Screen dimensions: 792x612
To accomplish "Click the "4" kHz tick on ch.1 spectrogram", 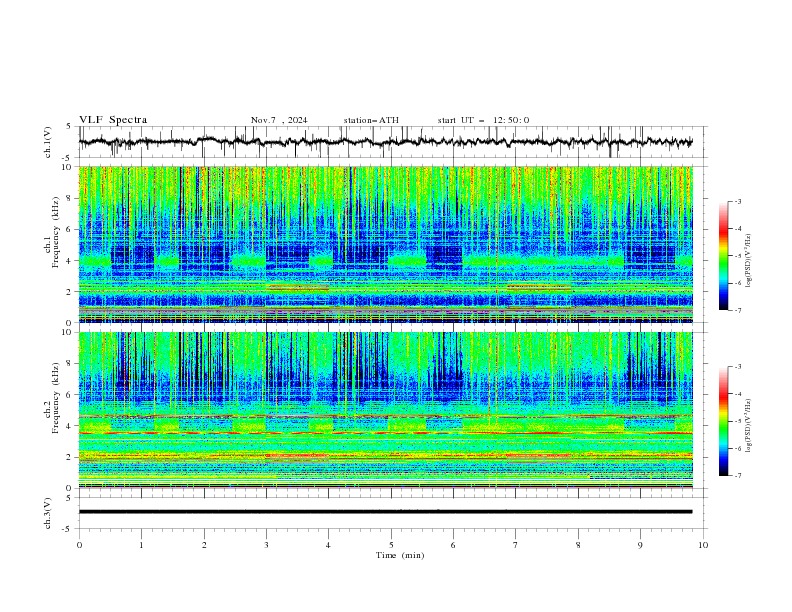I will point(71,261).
